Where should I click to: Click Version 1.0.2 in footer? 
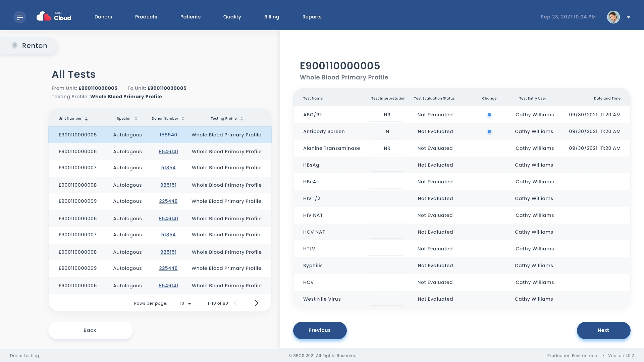pyautogui.click(x=621, y=356)
